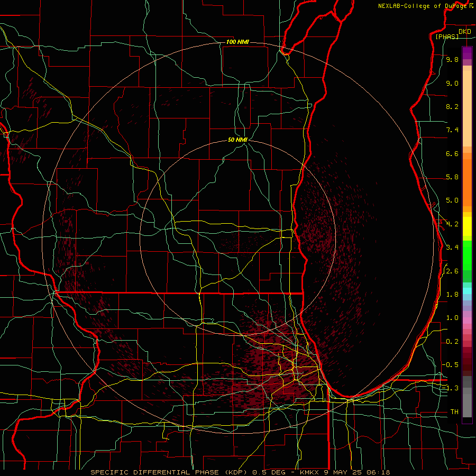This screenshot has height=476, width=476.
Task: Click the 9.8 value on the color scale
Action: [x=452, y=59]
